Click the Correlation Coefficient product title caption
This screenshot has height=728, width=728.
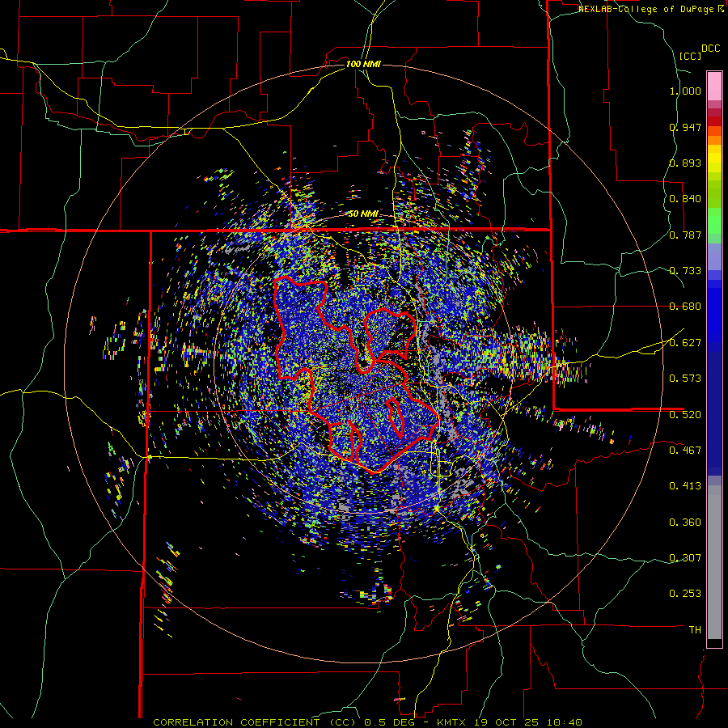coord(368,722)
